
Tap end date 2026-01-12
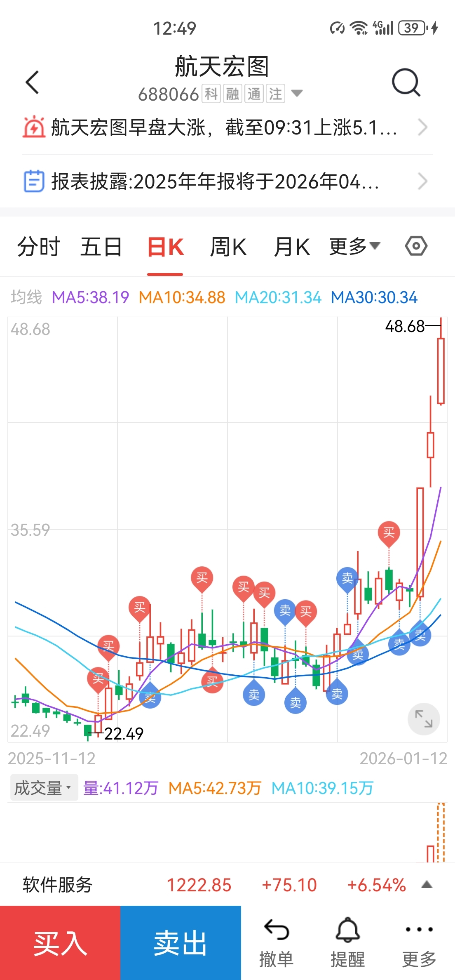click(x=403, y=758)
